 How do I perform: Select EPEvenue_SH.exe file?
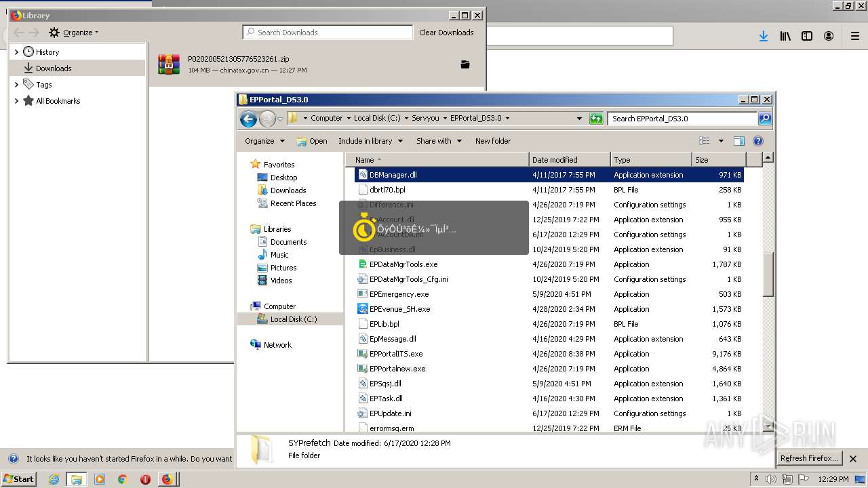point(549,309)
